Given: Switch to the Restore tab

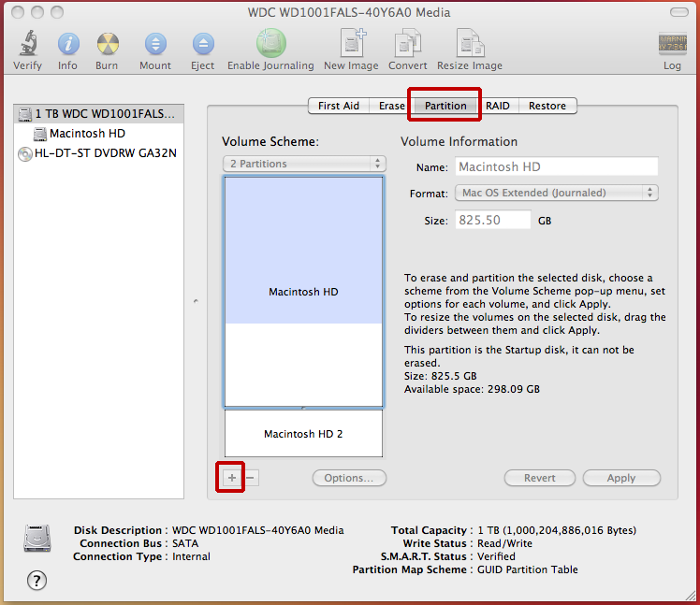Looking at the screenshot, I should (547, 106).
